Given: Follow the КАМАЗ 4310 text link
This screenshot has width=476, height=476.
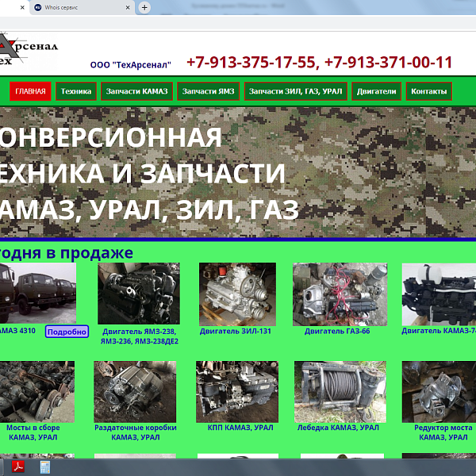Looking at the screenshot, I should pos(17,331).
